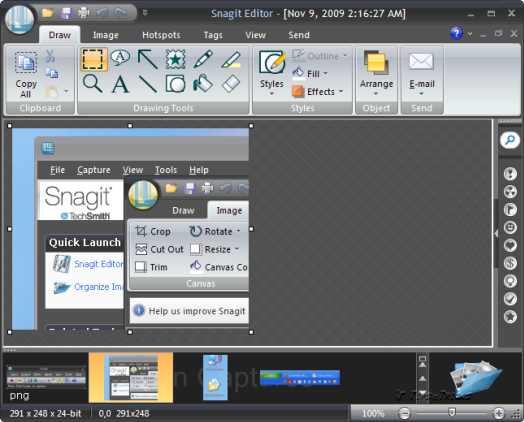The image size is (524, 422).
Task: Open file from quick access toolbar
Action: click(48, 13)
